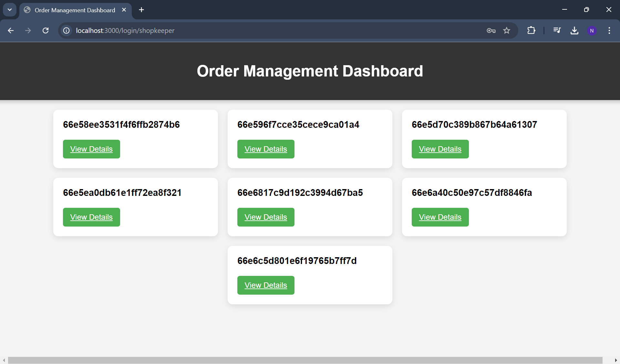Screen dimensions: 620x364
Task: Open the N profile avatar
Action: click(592, 30)
